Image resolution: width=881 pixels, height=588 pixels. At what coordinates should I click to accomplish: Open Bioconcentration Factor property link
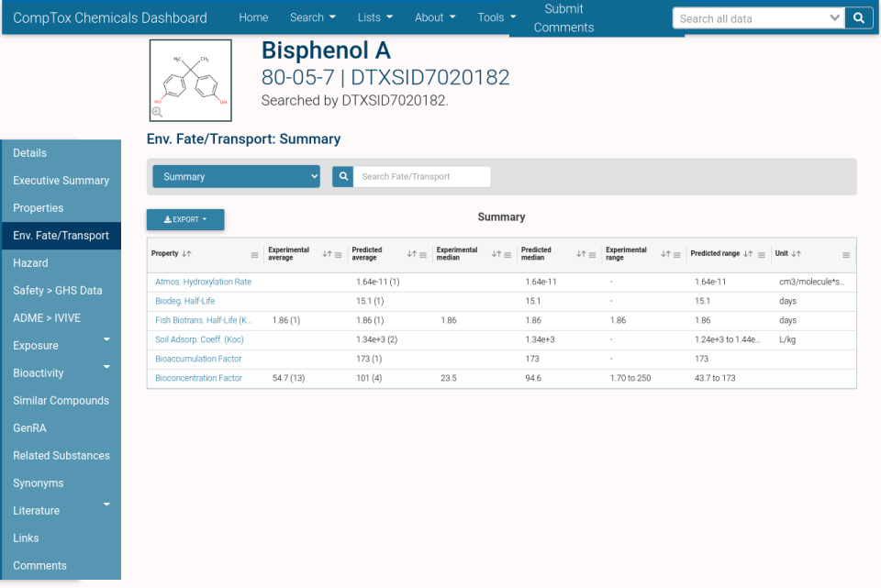(198, 378)
